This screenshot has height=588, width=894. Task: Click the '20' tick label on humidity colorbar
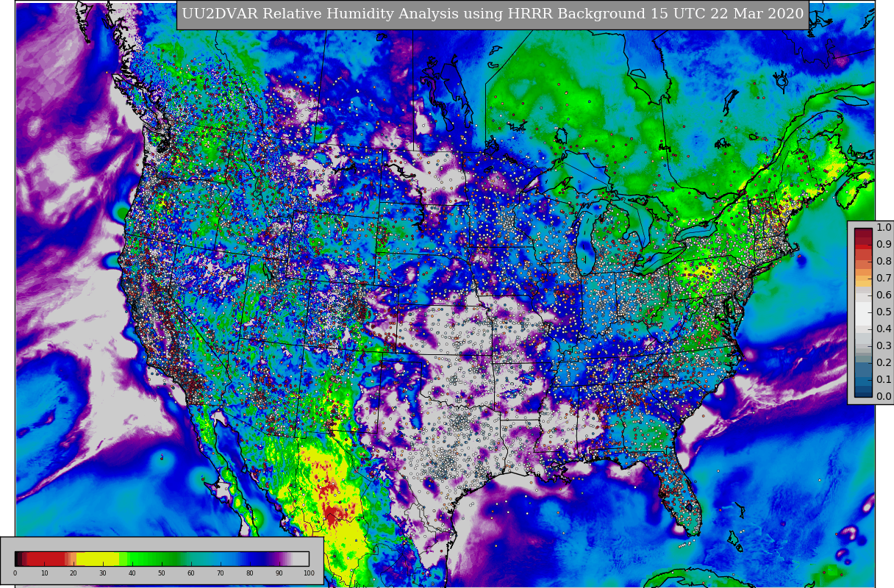74,573
